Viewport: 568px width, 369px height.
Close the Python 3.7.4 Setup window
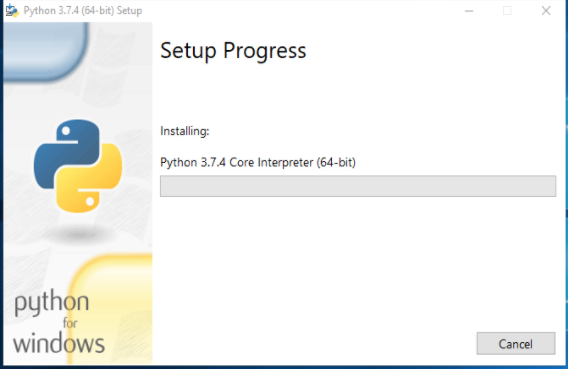[x=546, y=11]
